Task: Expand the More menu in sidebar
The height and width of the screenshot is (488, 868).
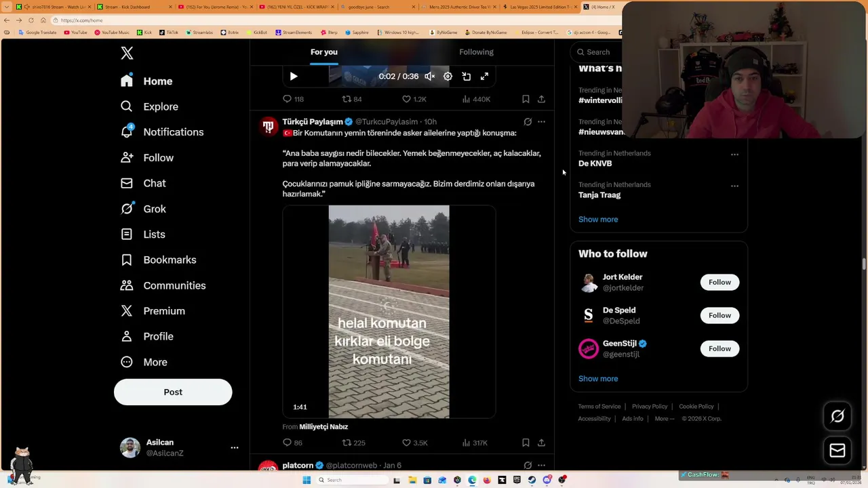Action: 144,362
